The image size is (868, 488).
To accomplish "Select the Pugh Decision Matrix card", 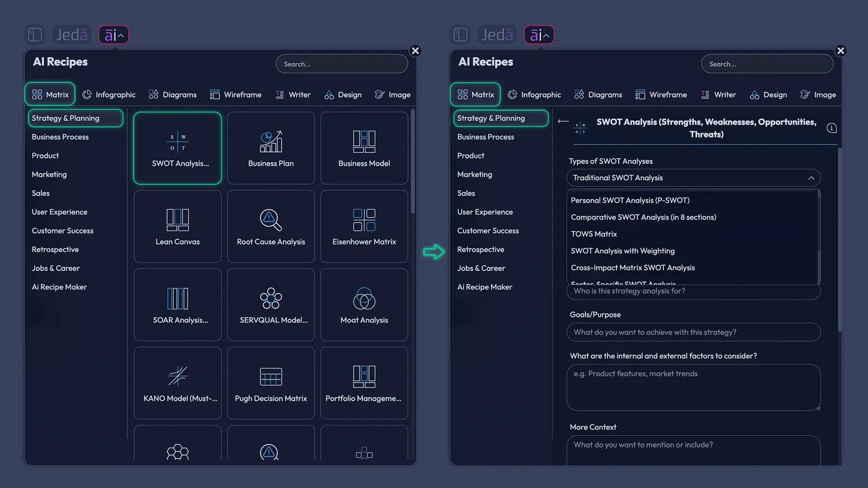I will coord(271,383).
